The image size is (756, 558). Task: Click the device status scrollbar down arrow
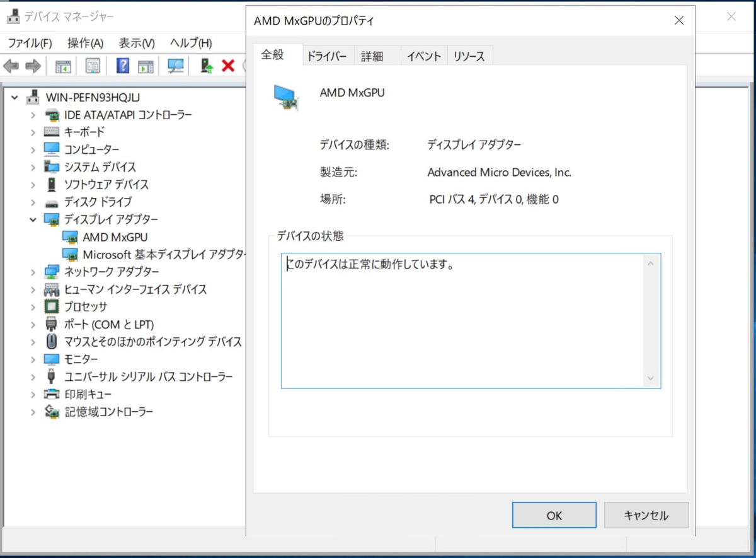[650, 379]
